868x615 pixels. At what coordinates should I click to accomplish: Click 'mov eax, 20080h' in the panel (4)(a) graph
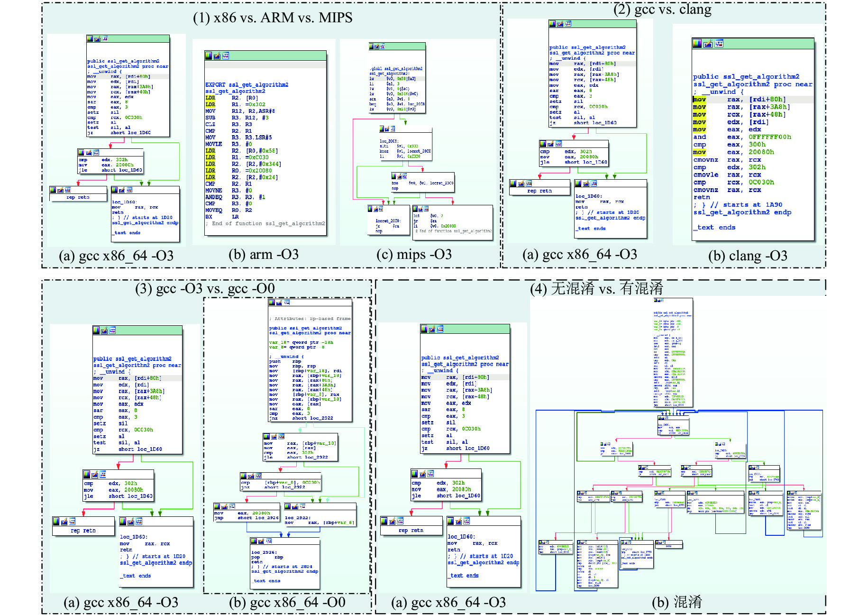pos(441,489)
